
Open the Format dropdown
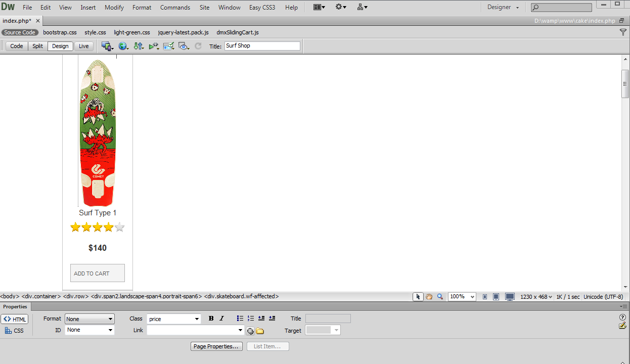89,319
